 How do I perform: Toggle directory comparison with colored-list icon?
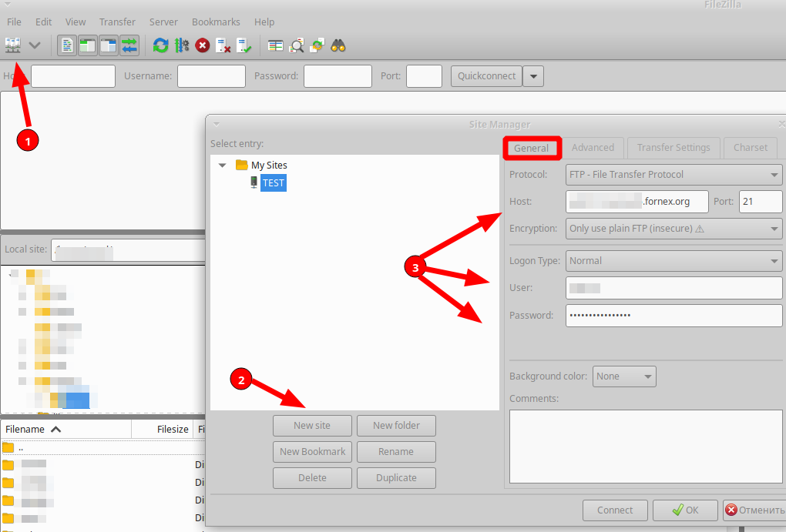click(275, 45)
